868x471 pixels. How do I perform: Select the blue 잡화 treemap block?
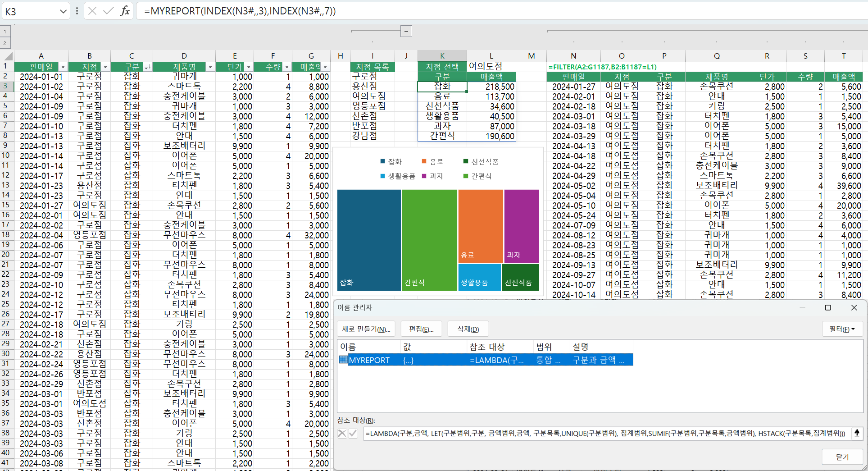[369, 240]
